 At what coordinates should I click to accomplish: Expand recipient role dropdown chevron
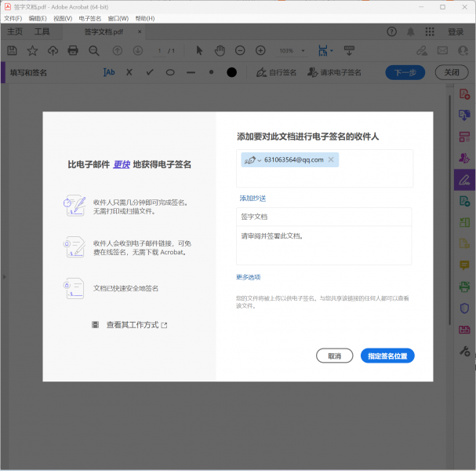[x=260, y=160]
